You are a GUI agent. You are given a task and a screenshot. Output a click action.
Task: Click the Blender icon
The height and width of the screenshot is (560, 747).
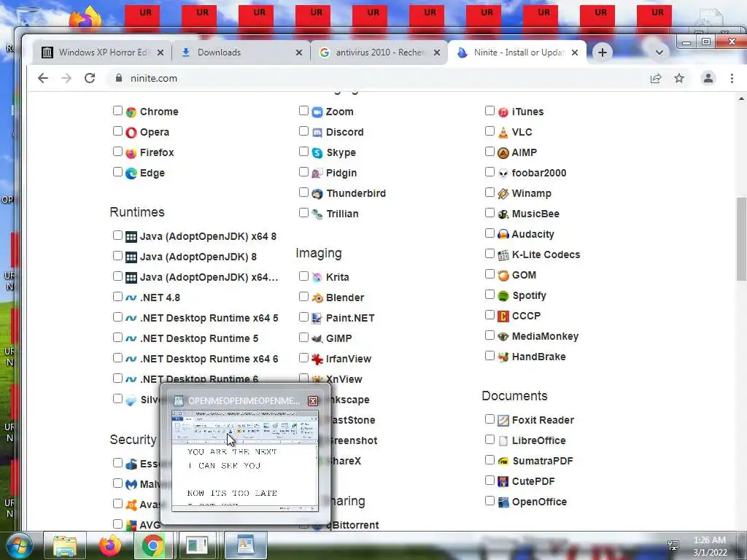[x=317, y=298]
